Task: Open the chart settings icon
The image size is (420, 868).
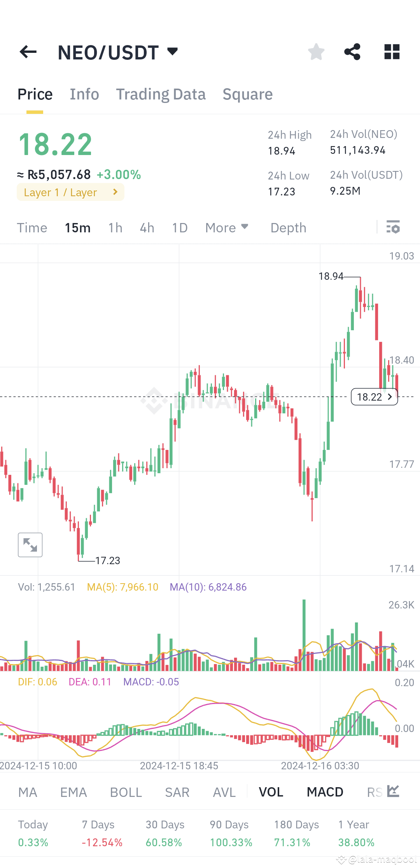Action: [x=394, y=228]
